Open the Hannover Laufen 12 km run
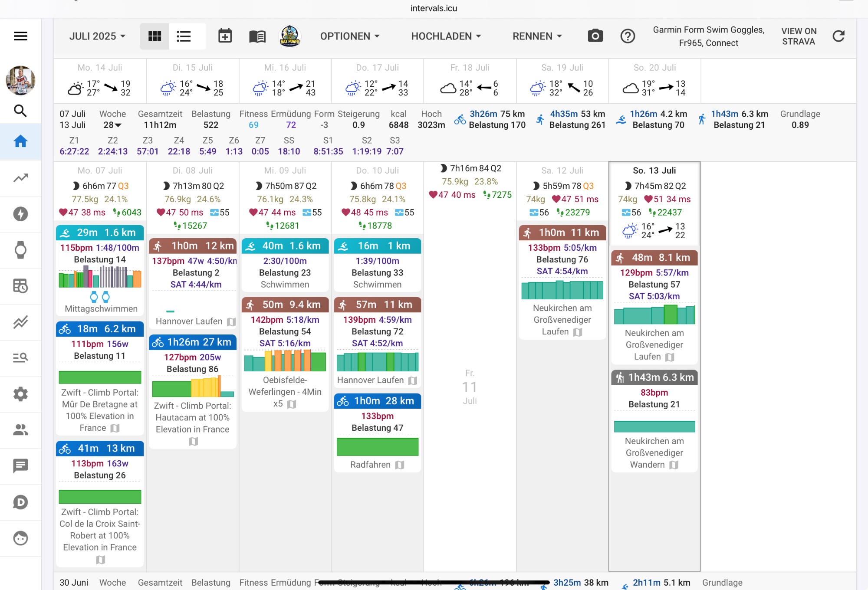This screenshot has width=868, height=590. coord(193,246)
